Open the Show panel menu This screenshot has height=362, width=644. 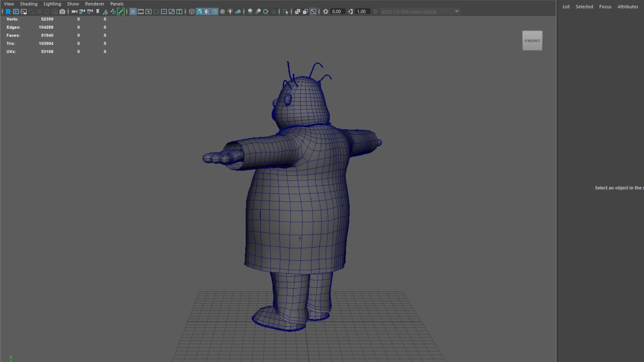coord(73,4)
